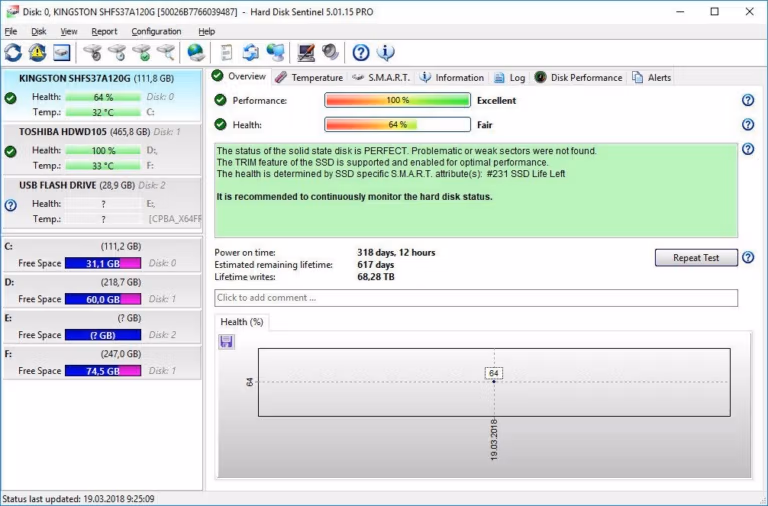Click the yellow warning triangle toolbar icon

click(x=37, y=52)
